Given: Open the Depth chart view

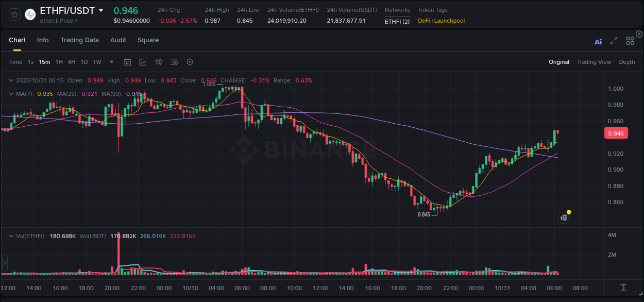Looking at the screenshot, I should click(627, 62).
